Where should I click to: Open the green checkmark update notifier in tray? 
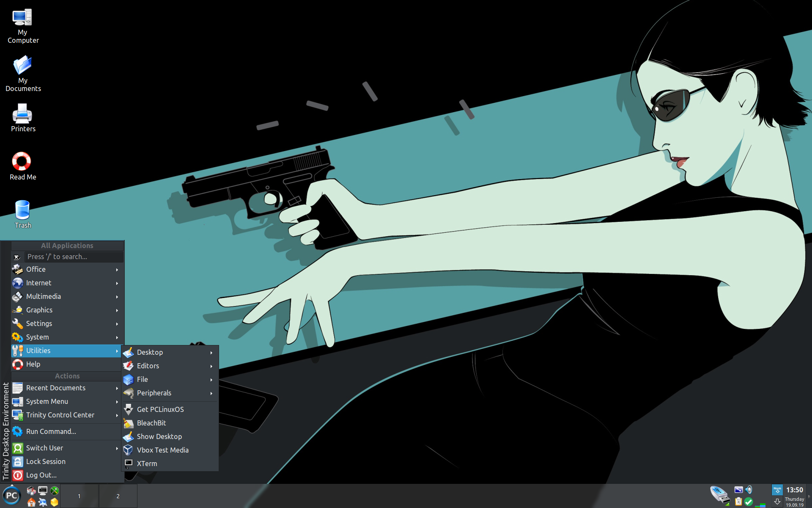click(x=749, y=502)
